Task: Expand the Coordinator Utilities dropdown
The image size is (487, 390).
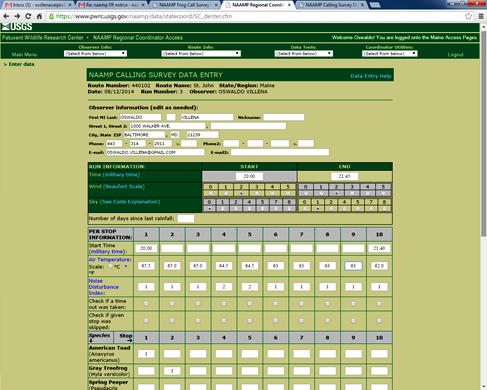Action: 390,53
